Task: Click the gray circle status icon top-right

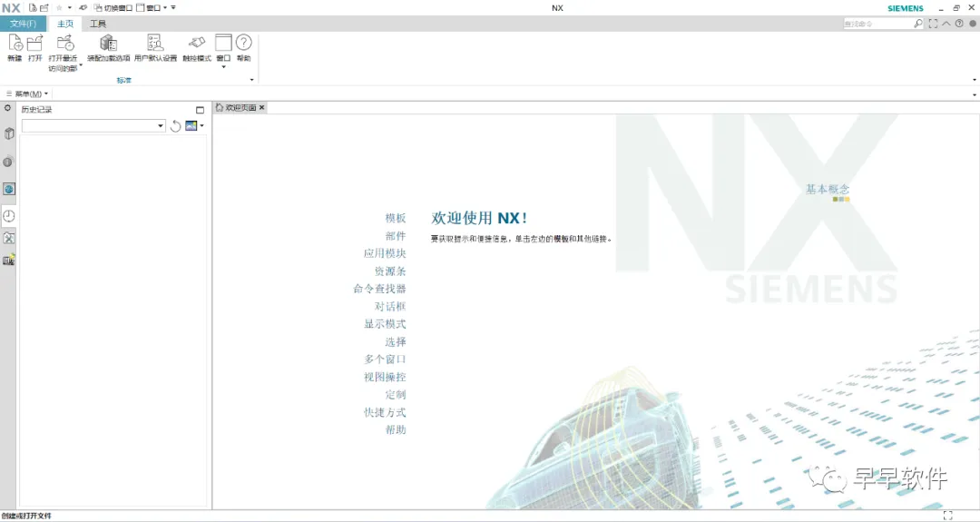Action: click(x=973, y=24)
